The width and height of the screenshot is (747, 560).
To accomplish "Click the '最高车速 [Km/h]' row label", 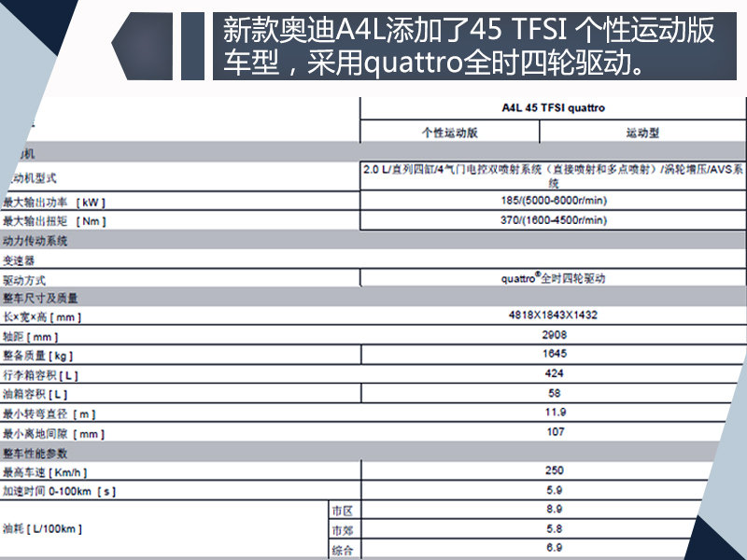I will click(45, 472).
